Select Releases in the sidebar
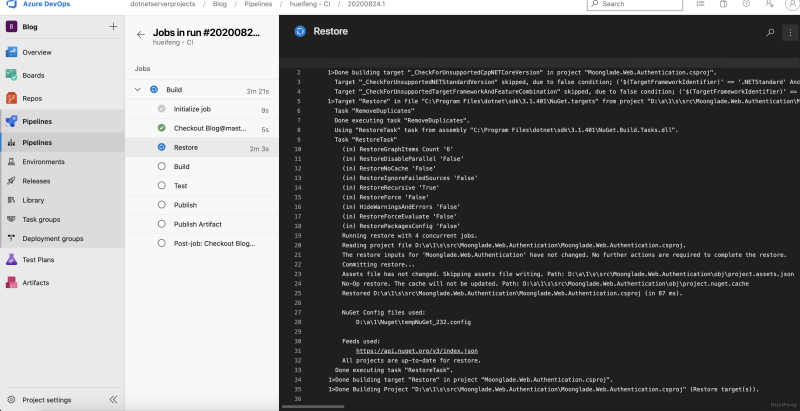The width and height of the screenshot is (800, 411). click(36, 181)
